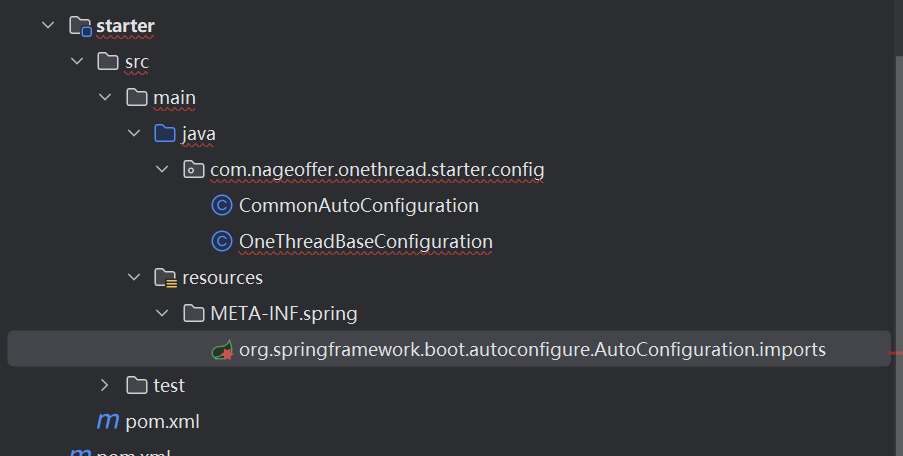Screen dimensions: 903x456
Task: Select the META-INF.spring folder label
Action: pos(283,314)
